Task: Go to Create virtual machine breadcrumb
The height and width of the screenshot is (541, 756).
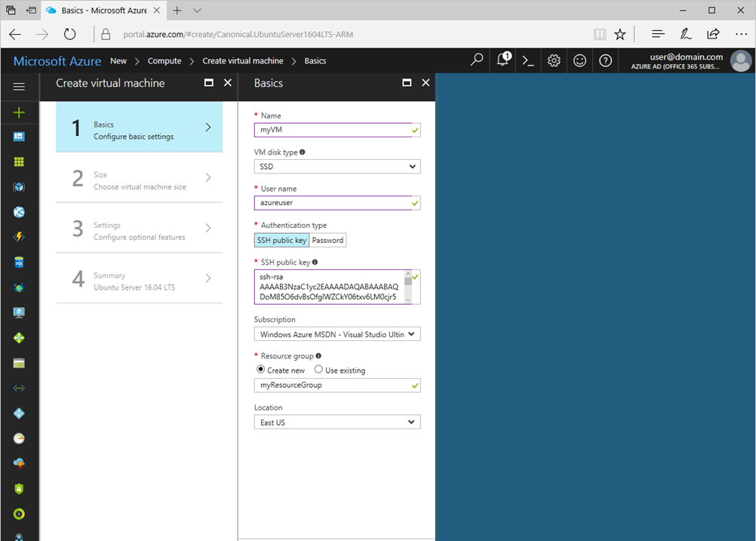Action: click(x=243, y=61)
